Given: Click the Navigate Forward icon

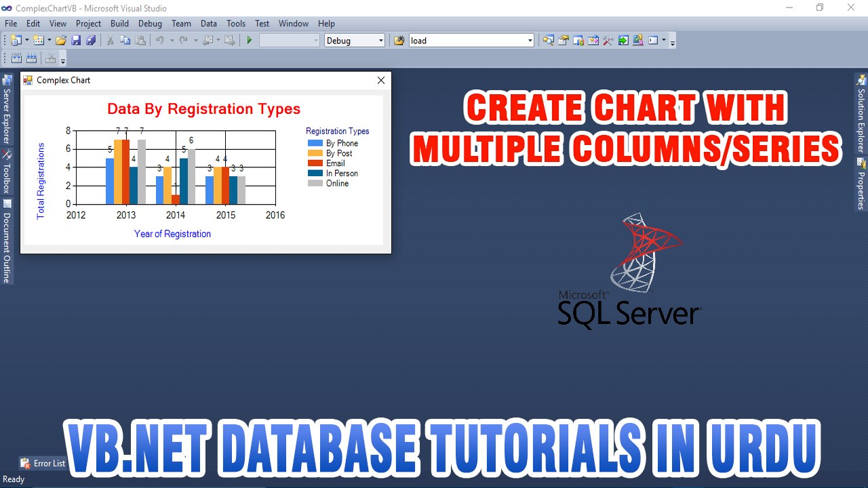Looking at the screenshot, I should tap(230, 41).
